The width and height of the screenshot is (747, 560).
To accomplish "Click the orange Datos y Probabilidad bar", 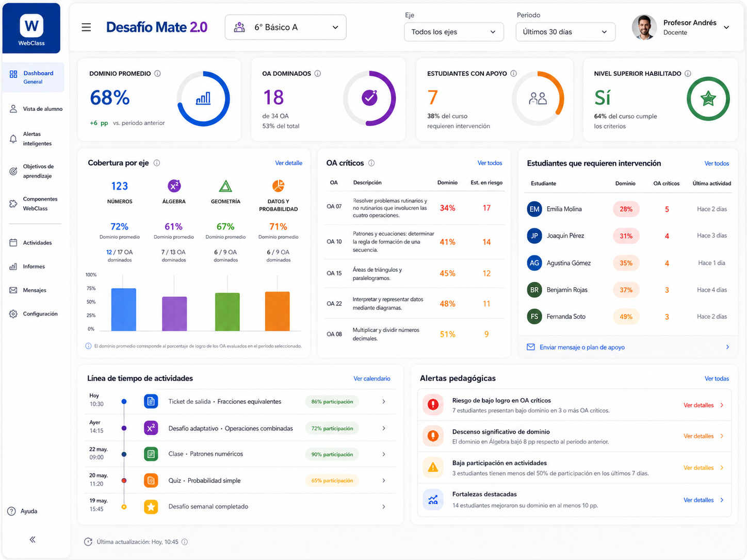I will [278, 311].
